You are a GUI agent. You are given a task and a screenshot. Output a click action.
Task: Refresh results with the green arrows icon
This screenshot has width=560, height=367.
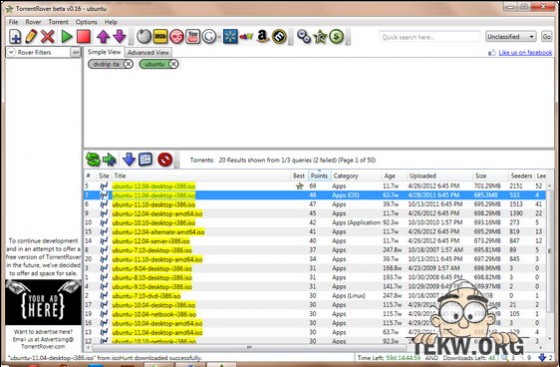click(x=93, y=160)
